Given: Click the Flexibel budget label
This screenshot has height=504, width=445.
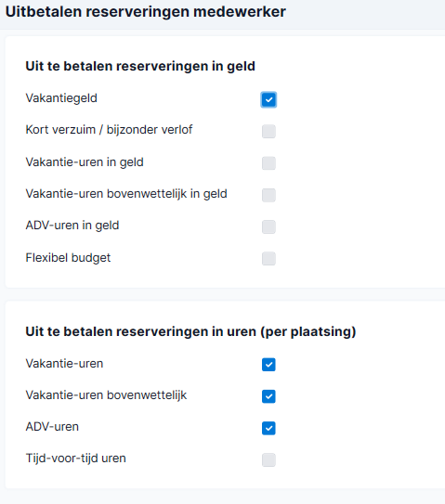Looking at the screenshot, I should (68, 258).
